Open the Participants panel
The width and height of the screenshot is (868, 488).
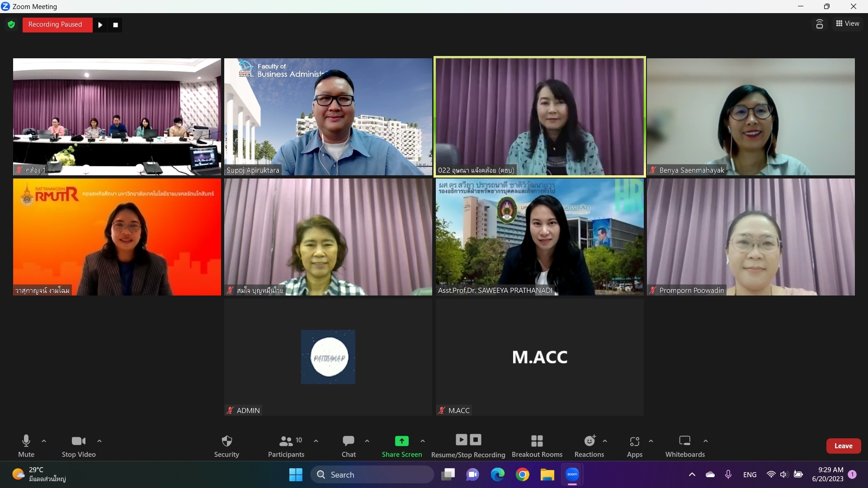tap(286, 446)
